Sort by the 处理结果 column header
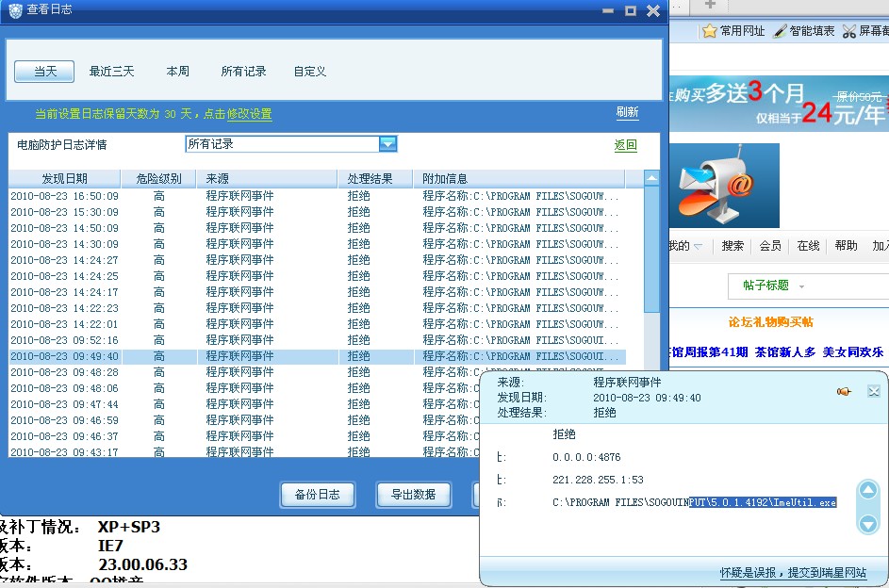The width and height of the screenshot is (889, 588). [375, 178]
